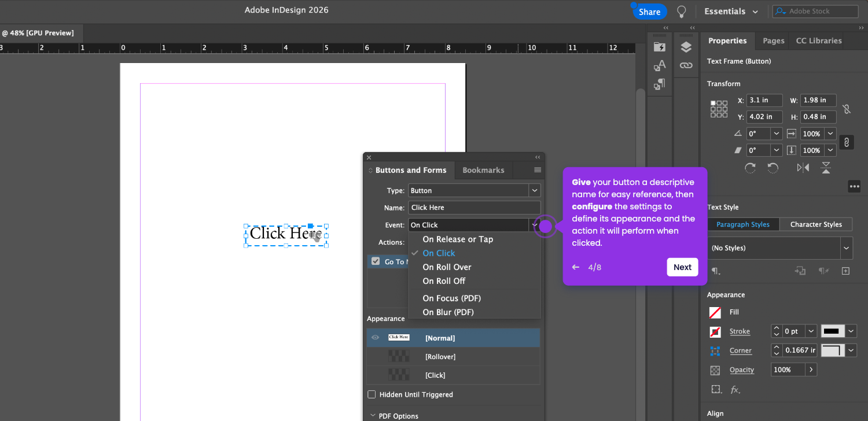Image resolution: width=868 pixels, height=421 pixels.
Task: Click the Stroke color swatch
Action: pos(715,332)
